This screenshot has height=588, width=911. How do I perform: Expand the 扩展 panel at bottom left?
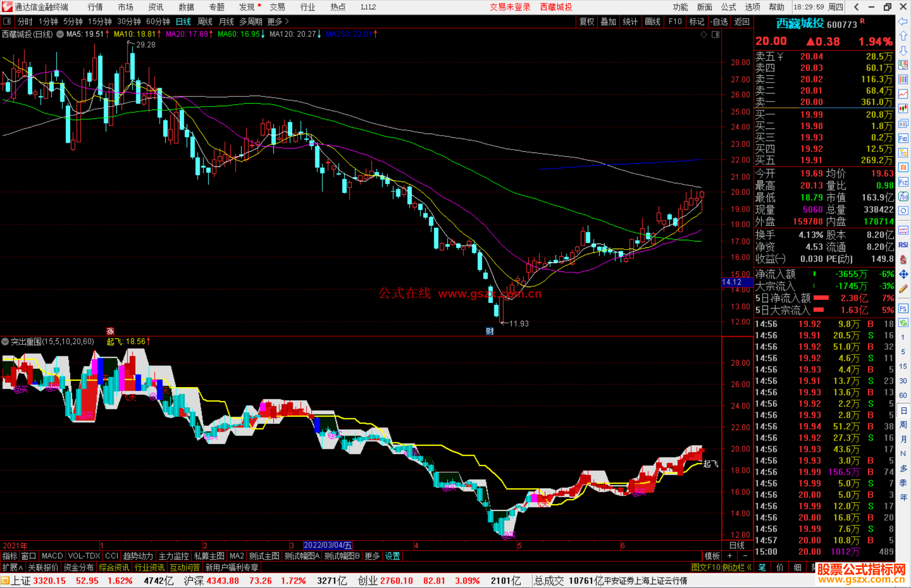pos(13,567)
